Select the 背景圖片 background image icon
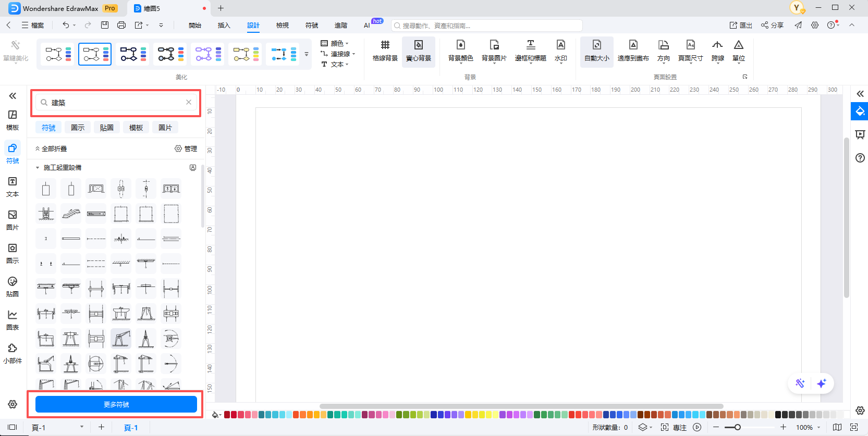868x436 pixels. [x=494, y=50]
